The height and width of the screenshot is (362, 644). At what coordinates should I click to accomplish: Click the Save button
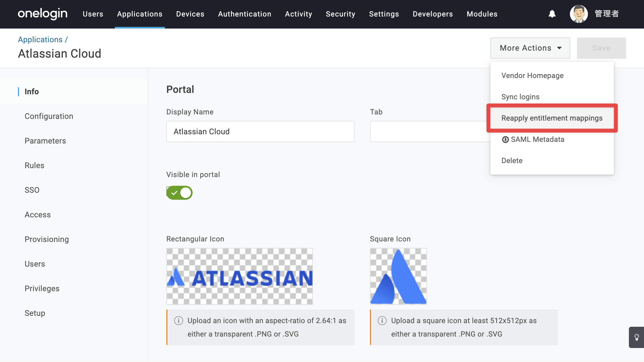click(601, 48)
